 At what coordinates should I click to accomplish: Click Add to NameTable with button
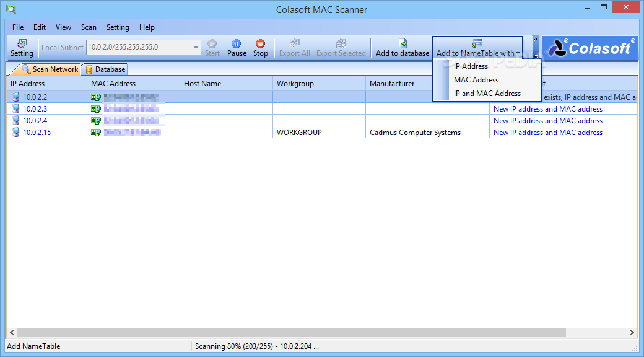[477, 48]
